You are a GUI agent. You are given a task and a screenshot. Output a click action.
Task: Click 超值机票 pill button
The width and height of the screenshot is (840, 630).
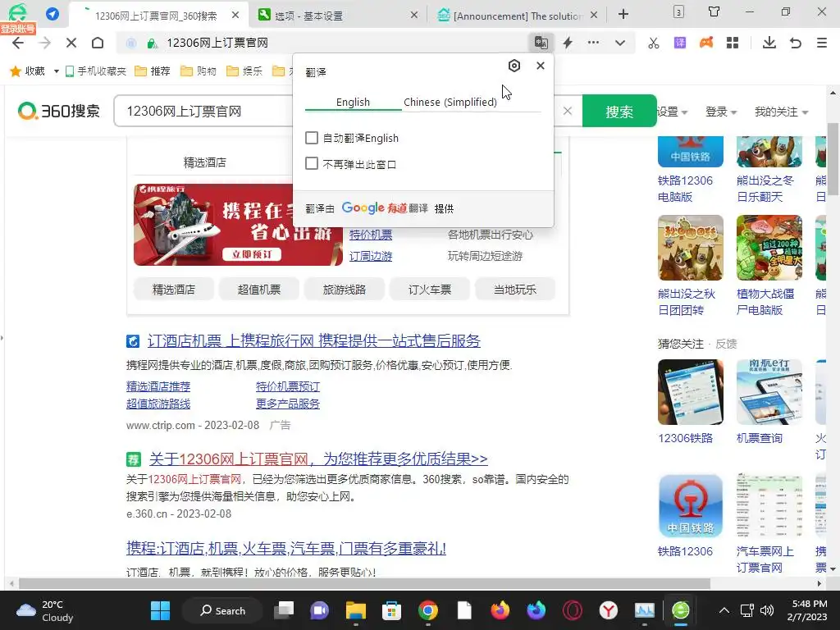click(x=258, y=290)
